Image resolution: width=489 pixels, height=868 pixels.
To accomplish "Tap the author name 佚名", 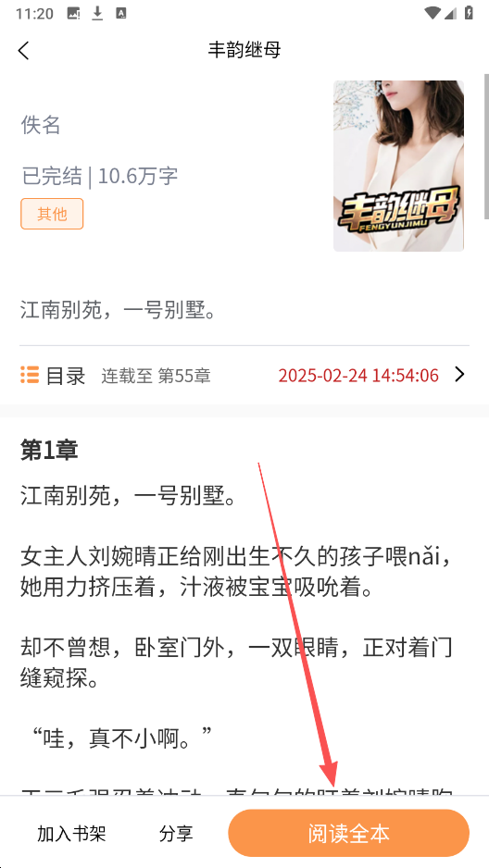I will coord(41,125).
